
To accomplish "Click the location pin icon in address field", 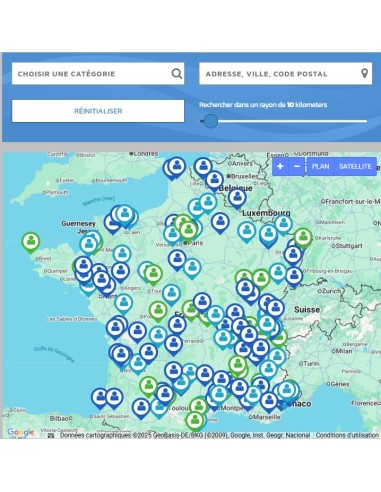I will coord(364,73).
